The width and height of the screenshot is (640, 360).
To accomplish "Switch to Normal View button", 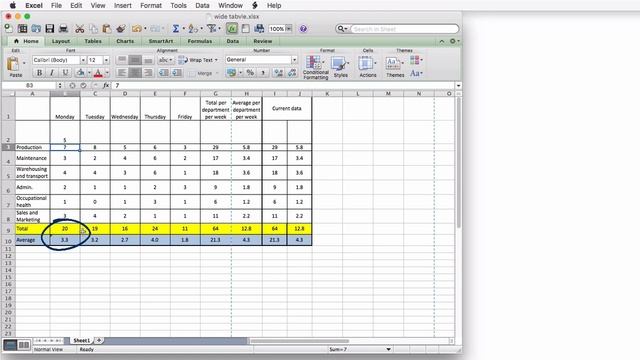I will [10, 345].
